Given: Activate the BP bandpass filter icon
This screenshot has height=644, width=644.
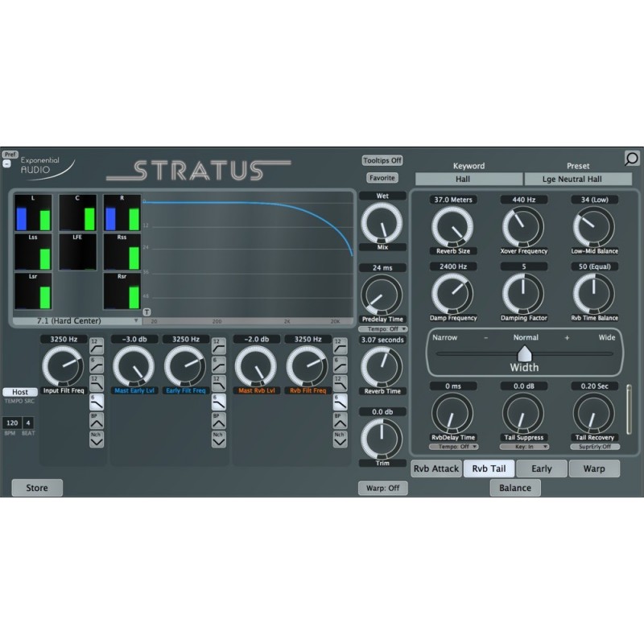Looking at the screenshot, I should pos(97,422).
